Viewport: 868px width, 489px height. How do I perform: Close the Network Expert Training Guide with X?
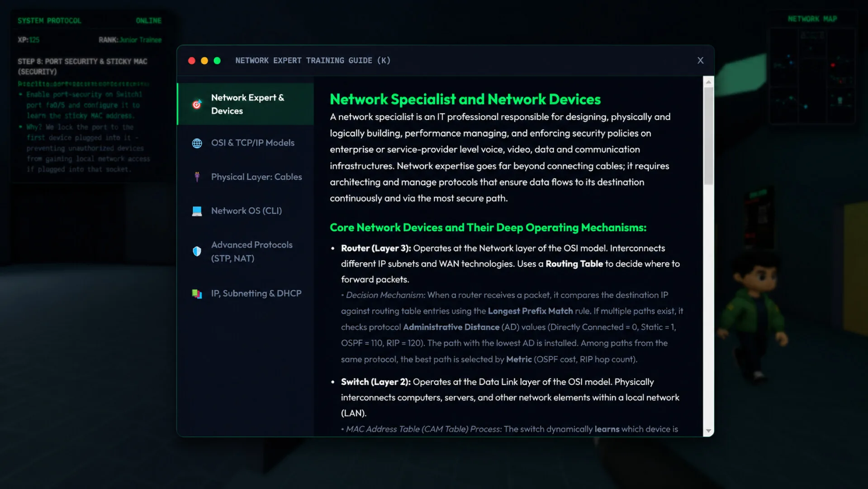point(700,60)
